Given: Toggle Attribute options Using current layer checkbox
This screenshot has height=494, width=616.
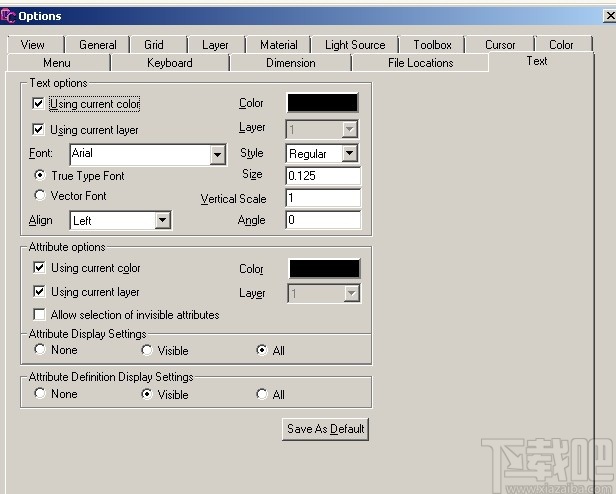Looking at the screenshot, I should [x=39, y=292].
